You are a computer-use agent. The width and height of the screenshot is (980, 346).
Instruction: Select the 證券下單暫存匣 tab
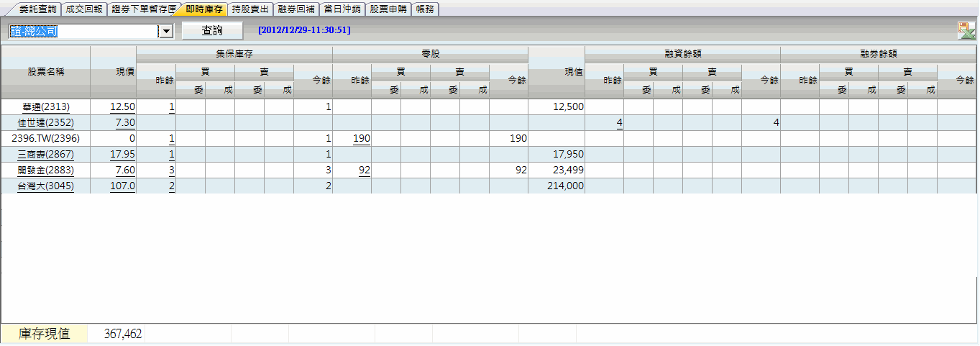pos(143,9)
